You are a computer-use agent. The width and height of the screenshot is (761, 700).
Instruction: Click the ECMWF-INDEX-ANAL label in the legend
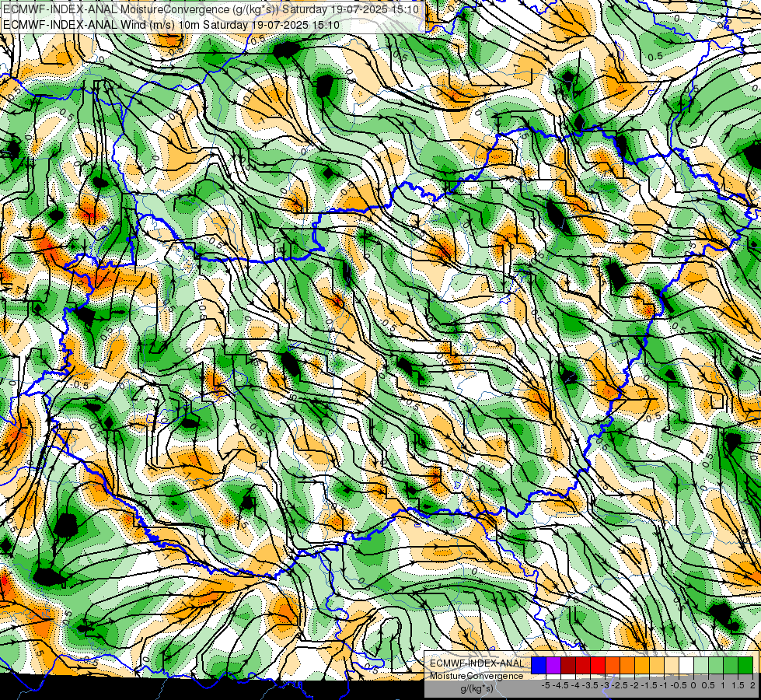476,663
